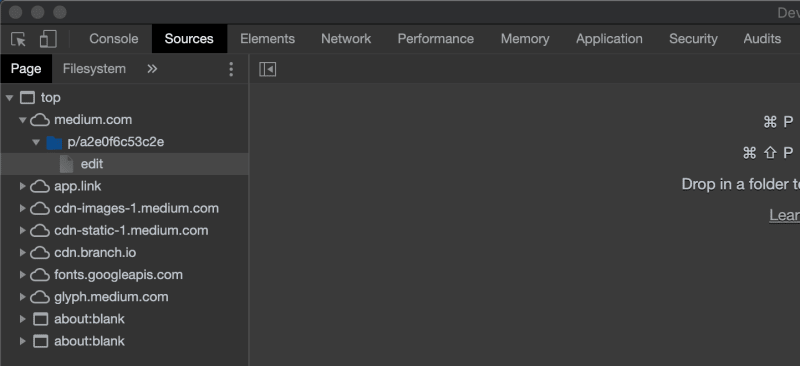Expand the cdn.branch.io domain arrow

tap(22, 253)
